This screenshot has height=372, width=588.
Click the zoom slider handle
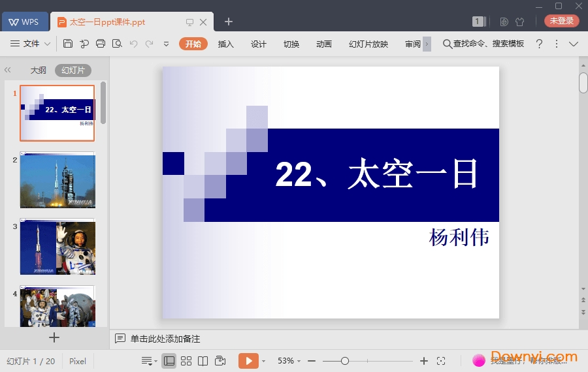345,361
